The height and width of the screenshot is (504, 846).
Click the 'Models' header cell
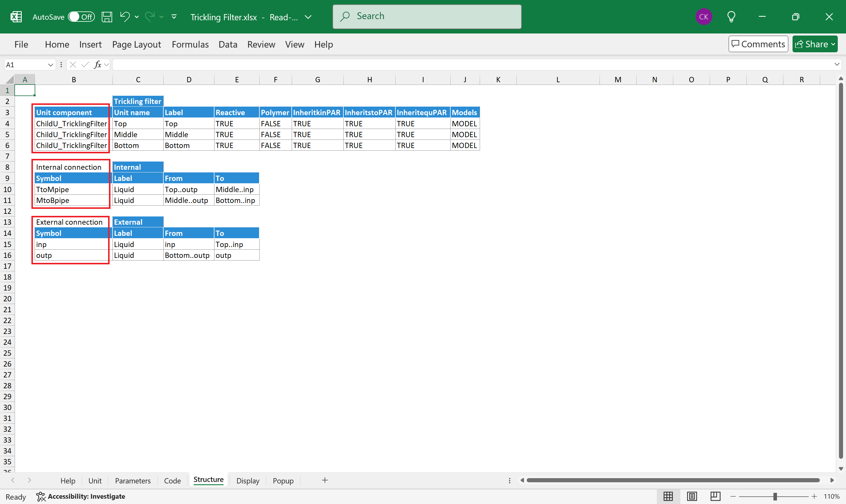pyautogui.click(x=465, y=112)
